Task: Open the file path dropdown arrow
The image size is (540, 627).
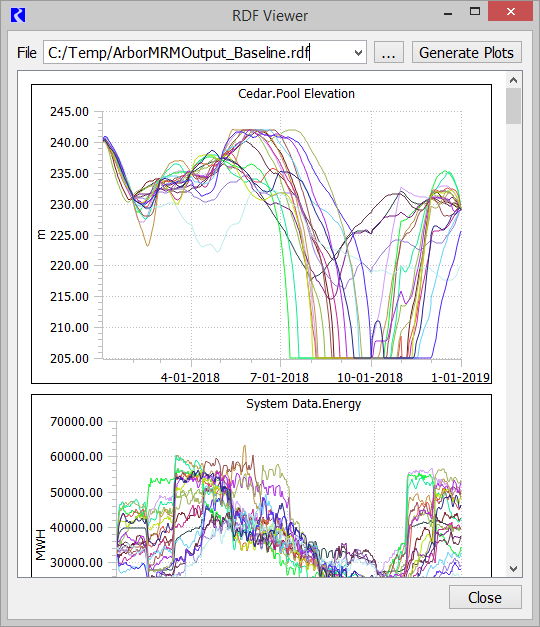Action: coord(358,52)
